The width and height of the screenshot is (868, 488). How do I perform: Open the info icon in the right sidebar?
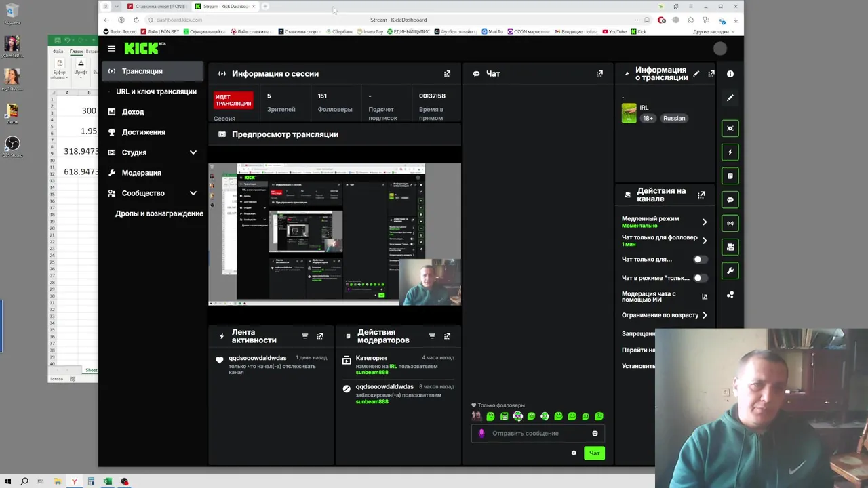point(730,74)
